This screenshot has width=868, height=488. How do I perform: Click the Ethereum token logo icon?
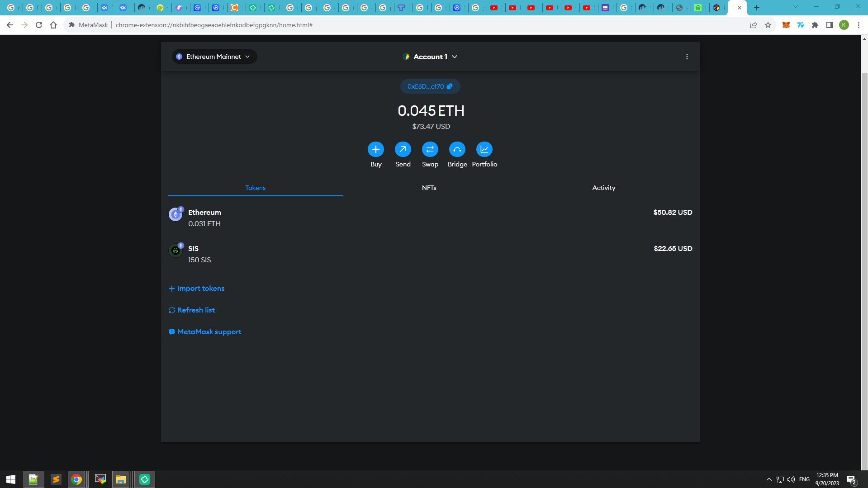click(x=175, y=214)
